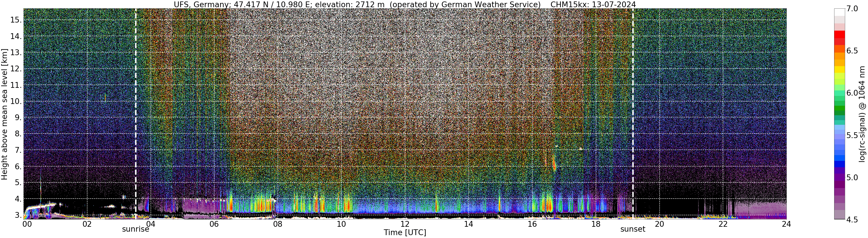Click time axis tick '06'

(x=214, y=224)
